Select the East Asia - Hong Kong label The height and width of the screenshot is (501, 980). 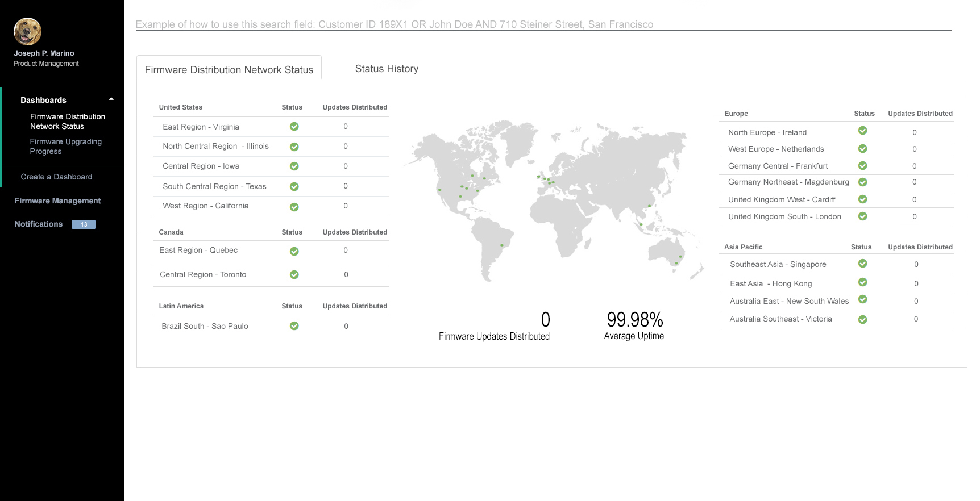point(771,283)
